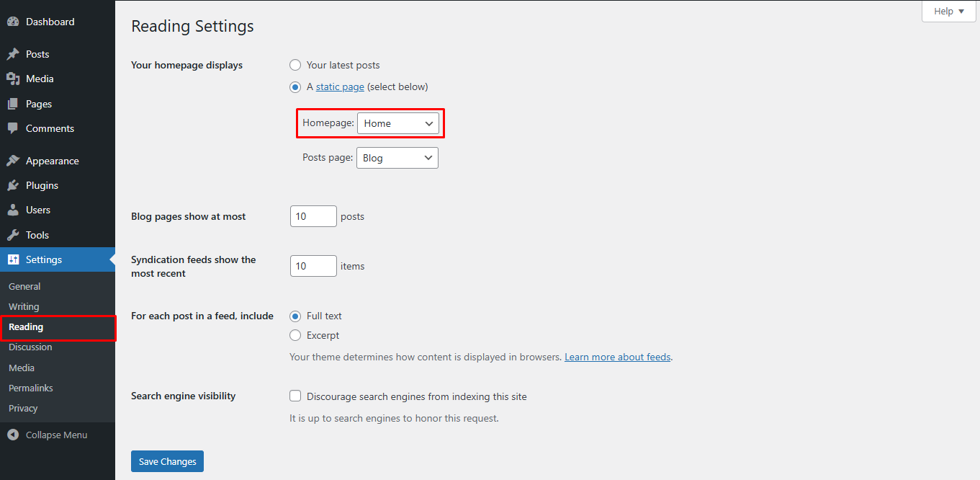Screen dimensions: 980x480
Task: Select the Excerpt radio button
Action: click(295, 335)
